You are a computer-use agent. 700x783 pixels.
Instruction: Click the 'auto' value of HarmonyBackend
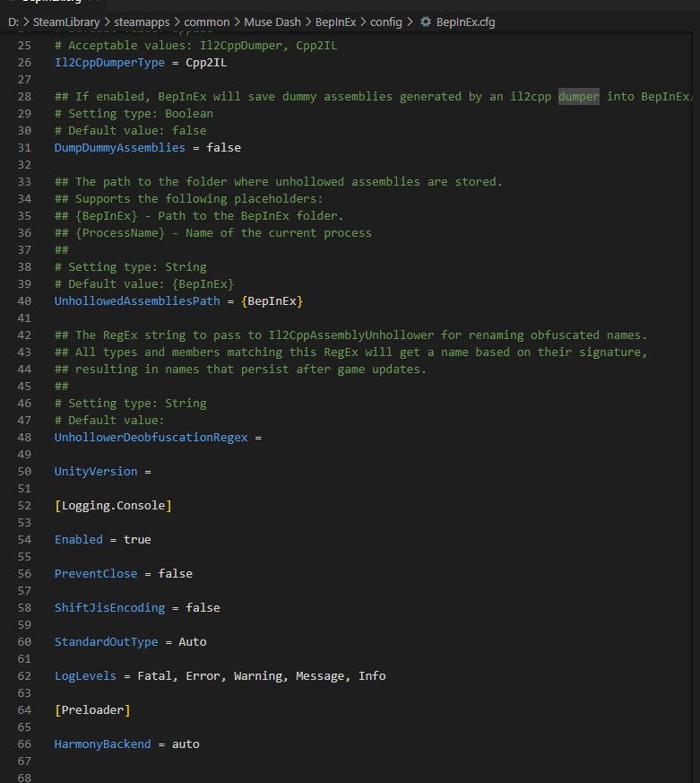[186, 744]
